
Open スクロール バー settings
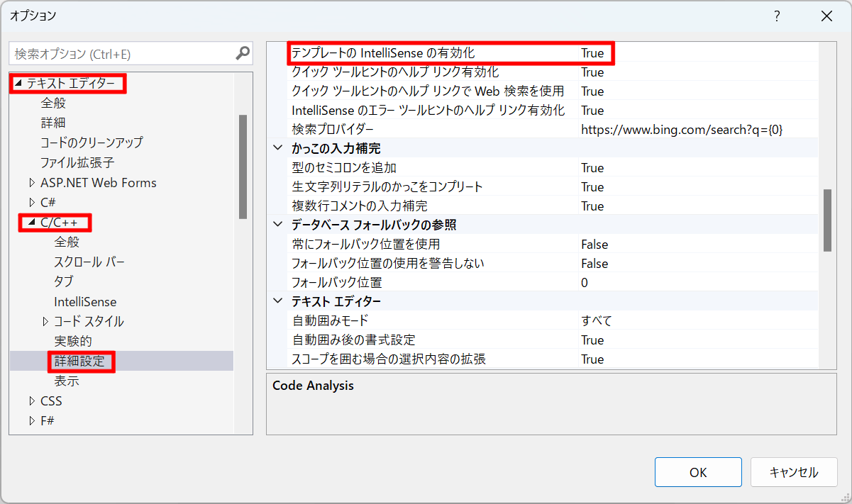[89, 262]
